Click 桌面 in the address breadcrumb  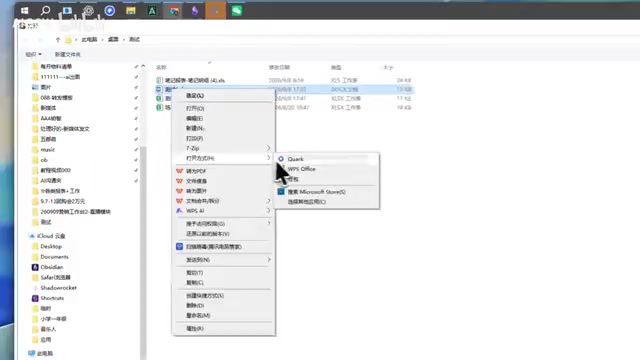click(113, 40)
